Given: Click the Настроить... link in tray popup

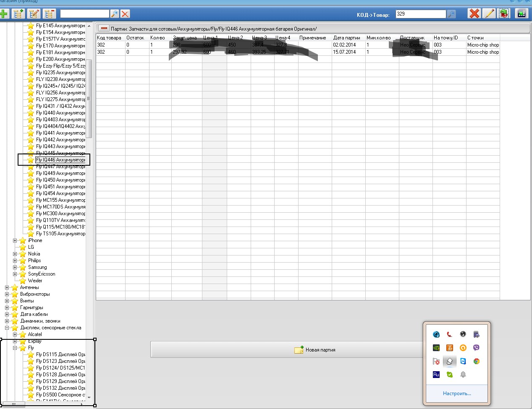Looking at the screenshot, I should pos(457,393).
